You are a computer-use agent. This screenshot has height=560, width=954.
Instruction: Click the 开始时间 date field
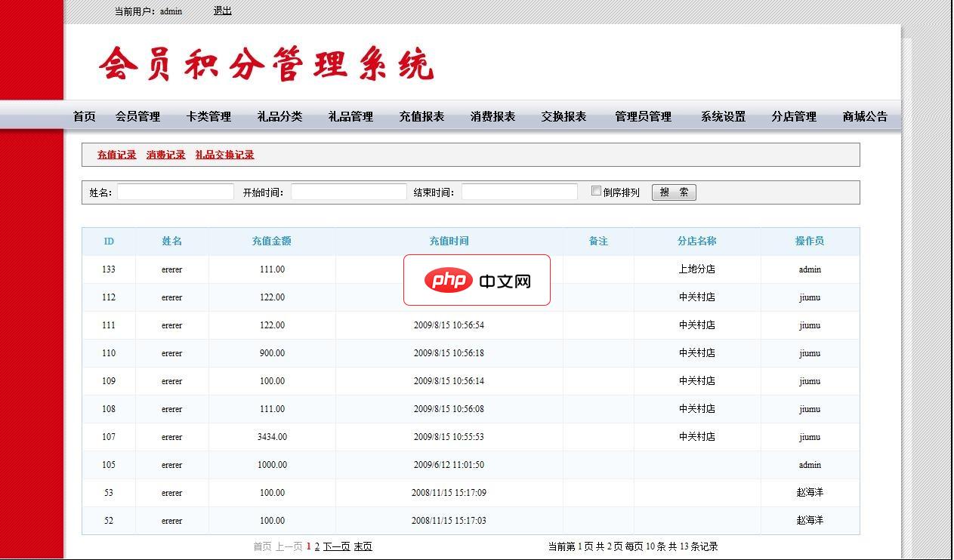(348, 192)
